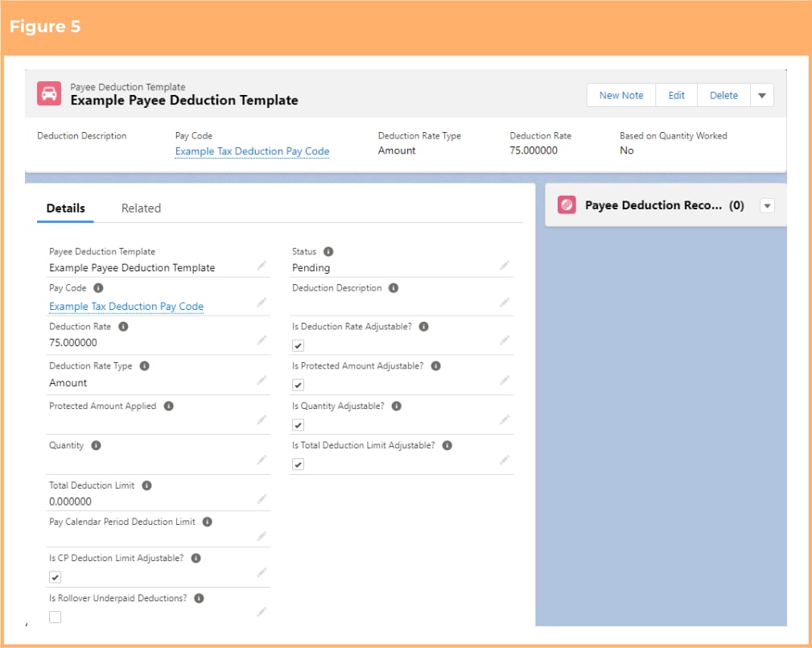
Task: Click the Payee Deduction Records related list icon
Action: pyautogui.click(x=567, y=205)
